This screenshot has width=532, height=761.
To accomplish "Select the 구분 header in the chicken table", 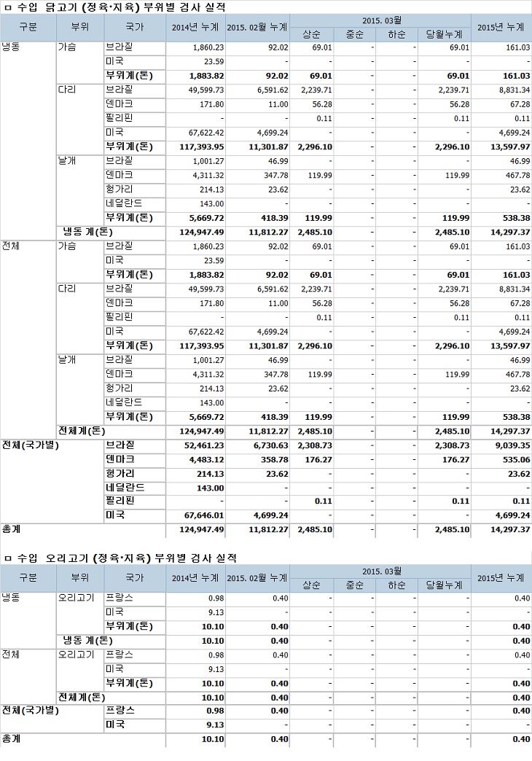I will coord(28,27).
